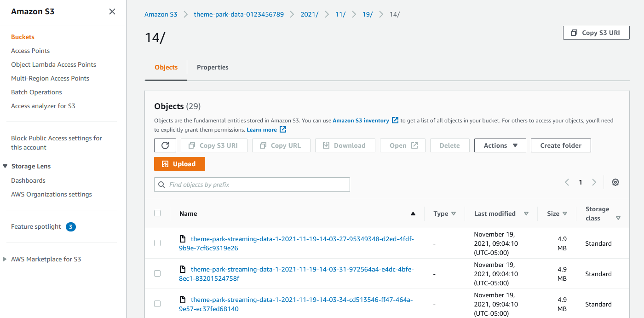Click the Amazon S3 sidebar title
Image resolution: width=644 pixels, height=318 pixels.
tap(33, 12)
